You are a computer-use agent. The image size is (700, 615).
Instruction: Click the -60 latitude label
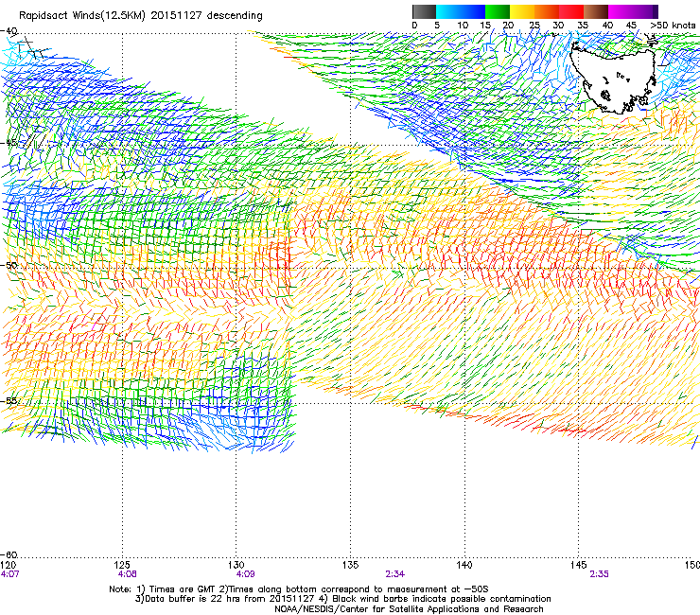(9, 554)
